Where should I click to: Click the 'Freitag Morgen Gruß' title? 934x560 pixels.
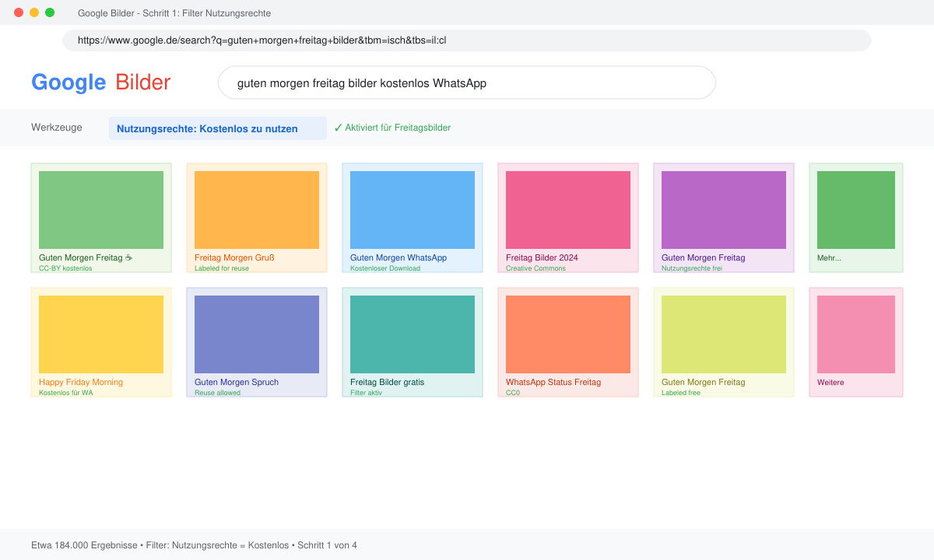coord(234,257)
